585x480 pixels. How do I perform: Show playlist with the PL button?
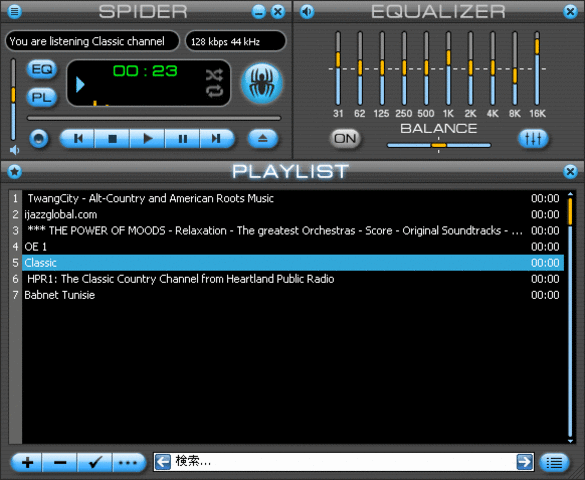click(x=41, y=98)
